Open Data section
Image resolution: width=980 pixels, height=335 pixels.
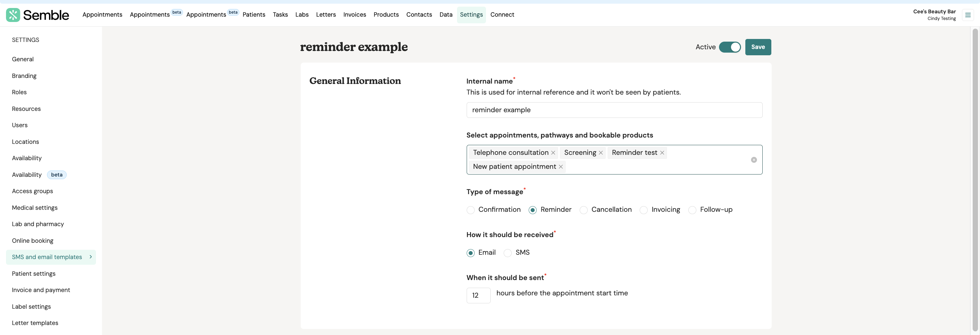coord(446,15)
